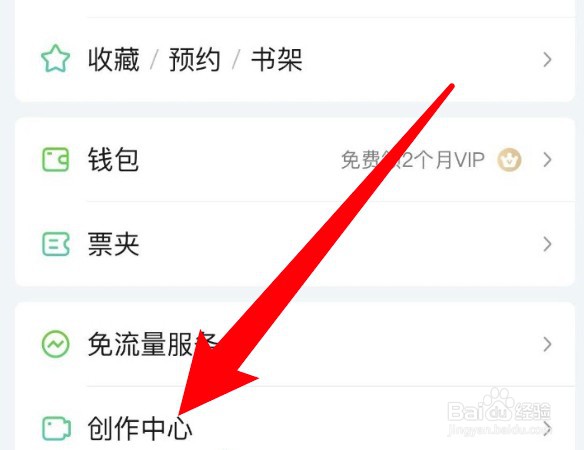Viewport: 584px width, 450px height.
Task: Tap the camera icon beside 创作中心
Action: tap(56, 428)
